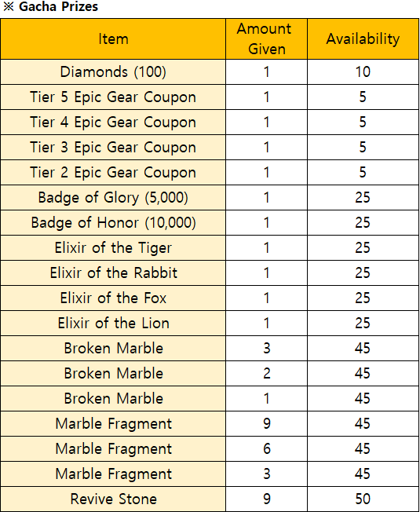Screen dimensions: 420x512
Task: Select the Amount Given header cell
Action: (266, 38)
